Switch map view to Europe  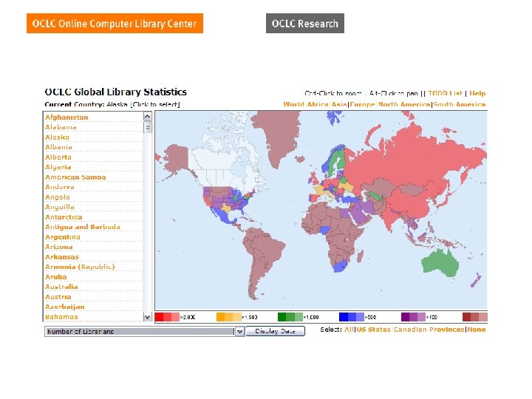click(x=362, y=104)
